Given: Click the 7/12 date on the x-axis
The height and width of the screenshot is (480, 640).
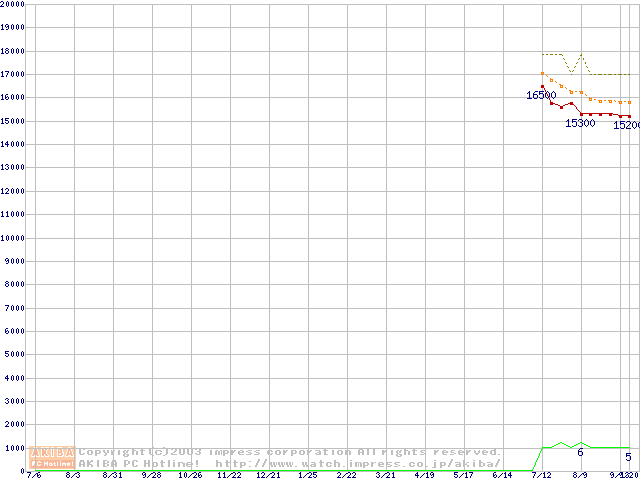Looking at the screenshot, I should [542, 476].
